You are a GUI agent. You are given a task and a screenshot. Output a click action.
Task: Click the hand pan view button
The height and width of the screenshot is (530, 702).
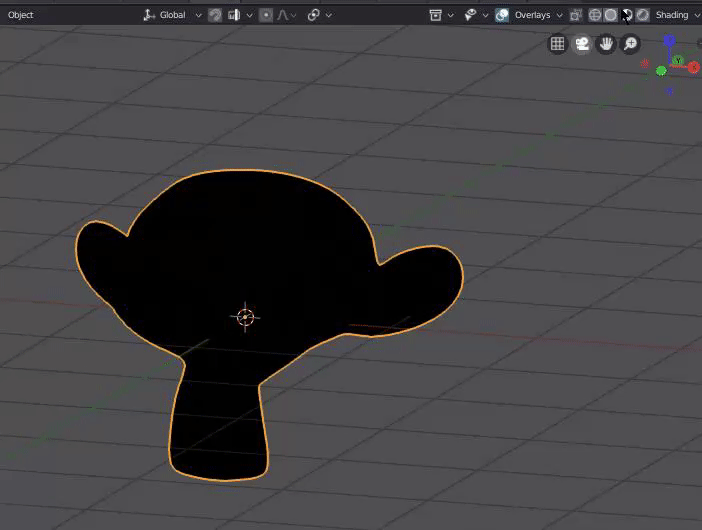[x=606, y=44]
